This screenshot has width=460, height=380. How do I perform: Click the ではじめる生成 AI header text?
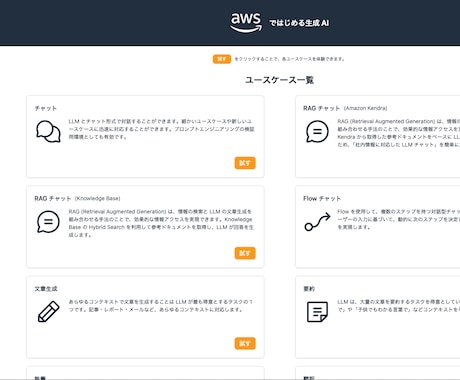coord(299,23)
